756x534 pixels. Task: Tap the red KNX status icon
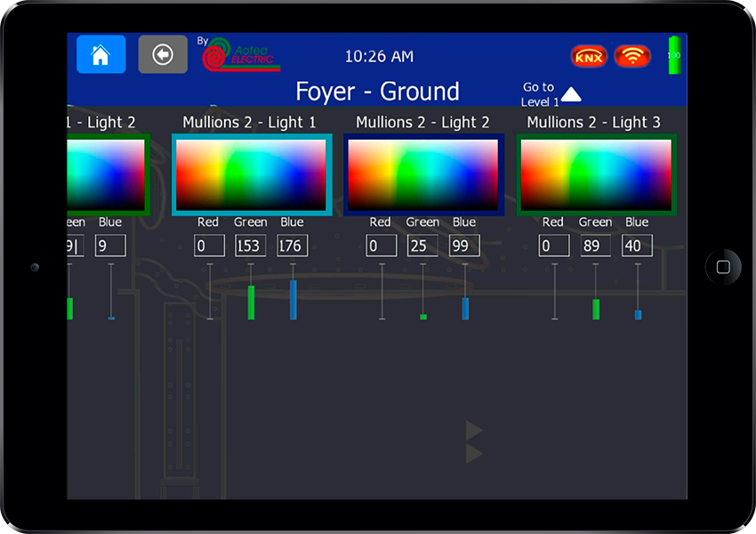[x=588, y=56]
